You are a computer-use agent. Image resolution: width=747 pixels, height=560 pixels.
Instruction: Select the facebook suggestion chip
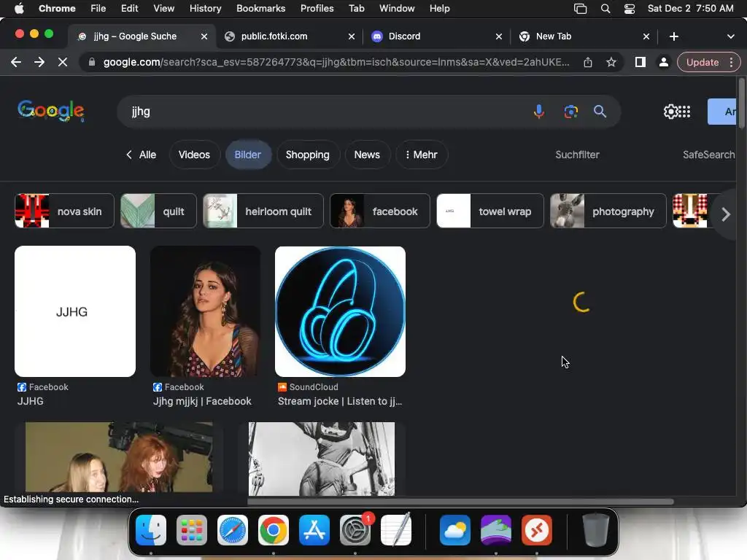pyautogui.click(x=379, y=211)
